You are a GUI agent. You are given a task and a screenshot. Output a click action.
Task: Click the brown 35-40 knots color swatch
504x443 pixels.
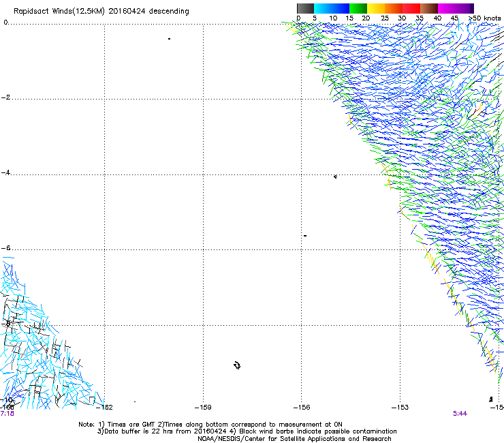(429, 8)
